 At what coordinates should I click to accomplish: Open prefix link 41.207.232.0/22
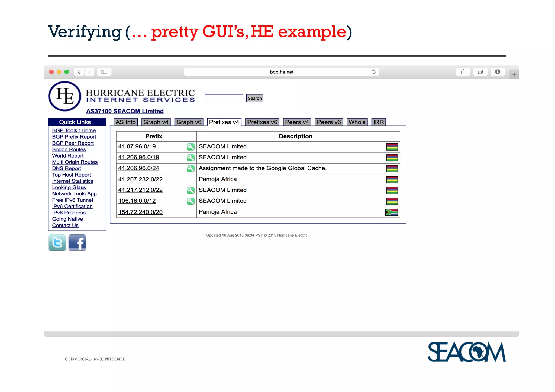pyautogui.click(x=140, y=179)
